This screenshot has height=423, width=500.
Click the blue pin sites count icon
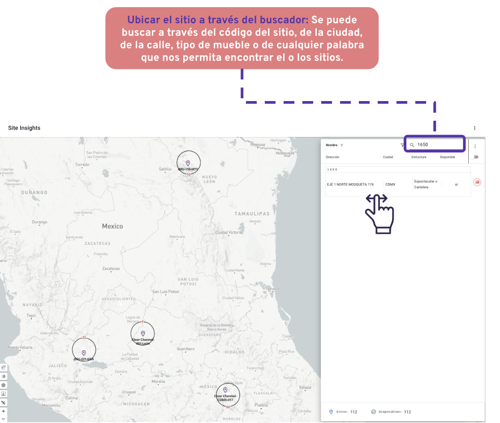pyautogui.click(x=331, y=412)
